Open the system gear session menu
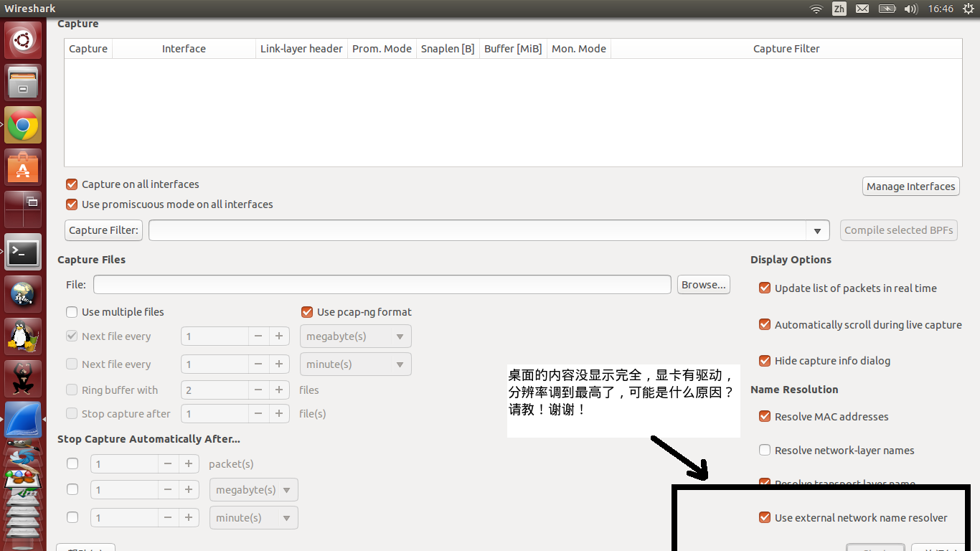Viewport: 980px width, 551px height. pyautogui.click(x=969, y=9)
